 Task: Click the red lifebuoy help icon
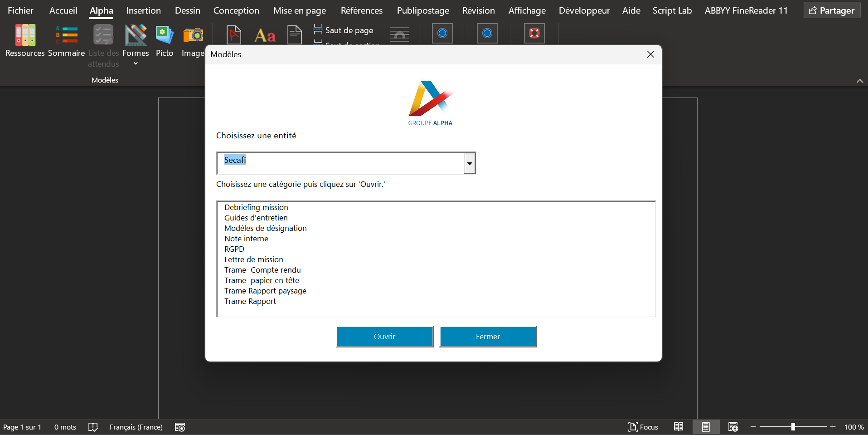click(x=534, y=34)
